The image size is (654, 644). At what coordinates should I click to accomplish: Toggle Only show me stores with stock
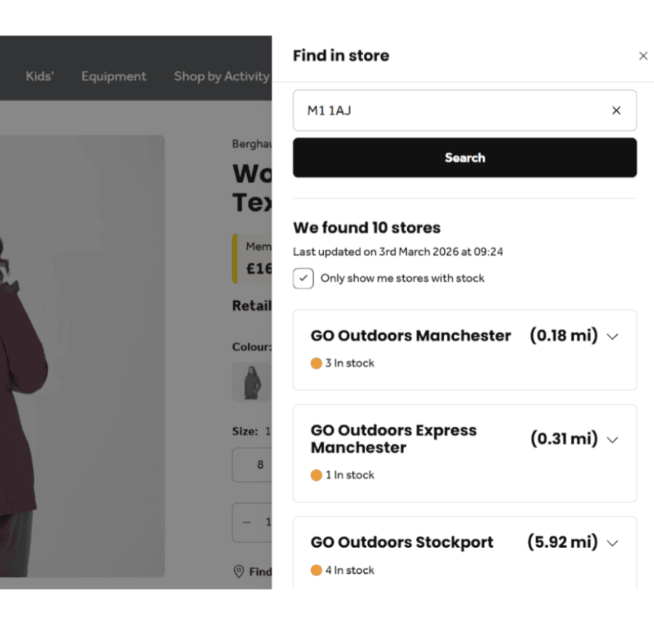pos(303,278)
